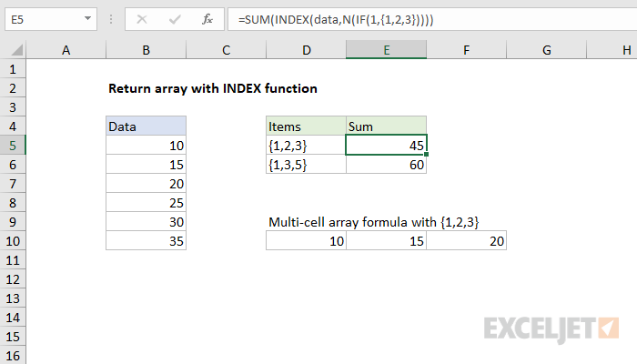Image resolution: width=637 pixels, height=364 pixels.
Task: Select column A header
Action: (66, 49)
